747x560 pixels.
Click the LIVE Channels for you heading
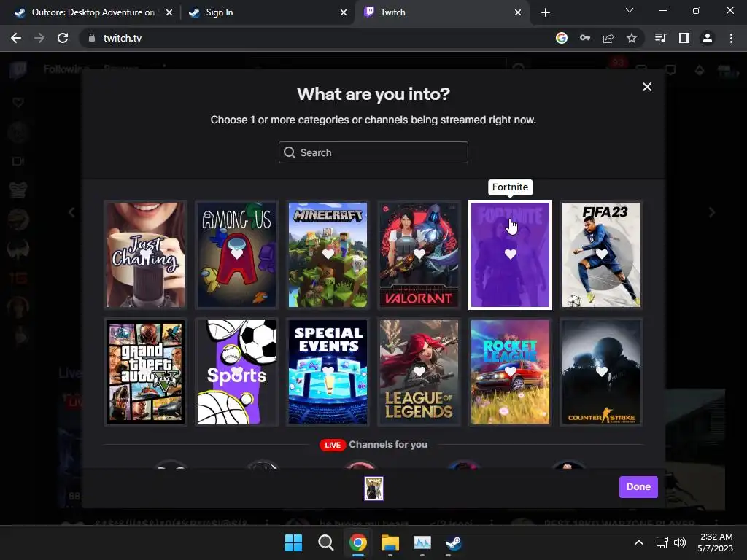(x=373, y=445)
